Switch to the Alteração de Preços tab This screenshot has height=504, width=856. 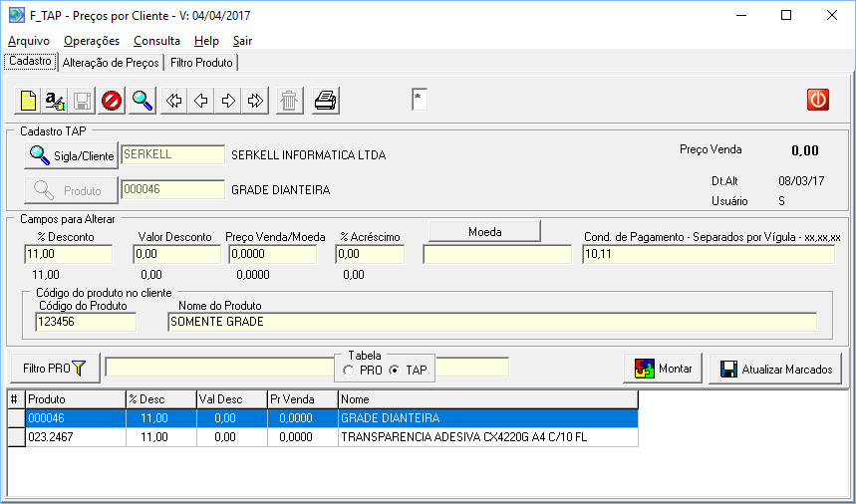coord(111,63)
